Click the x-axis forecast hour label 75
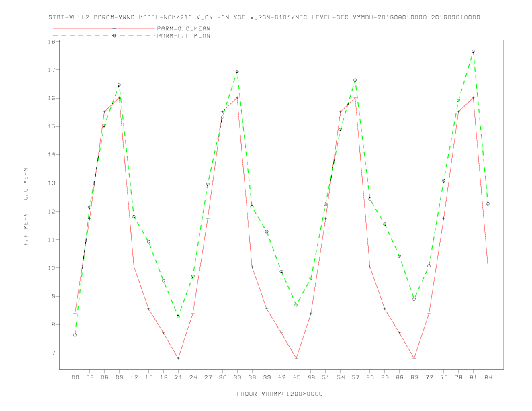The image size is (532, 411). click(444, 377)
